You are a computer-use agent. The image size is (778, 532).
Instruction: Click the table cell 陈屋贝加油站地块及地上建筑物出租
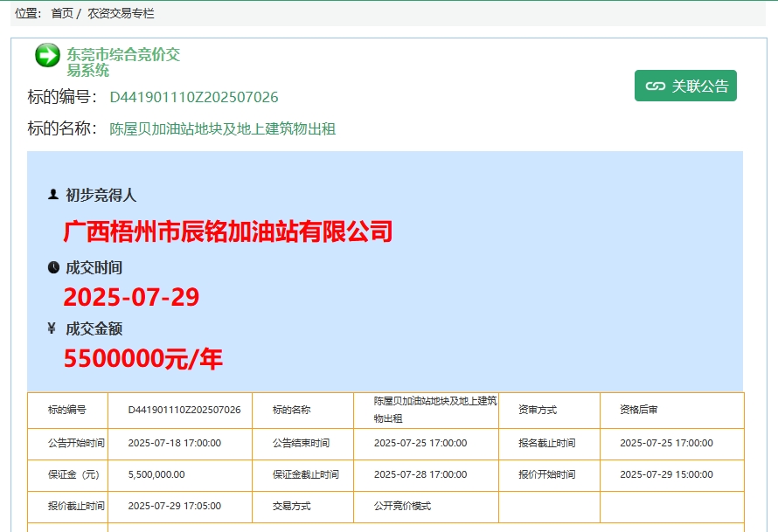click(427, 410)
